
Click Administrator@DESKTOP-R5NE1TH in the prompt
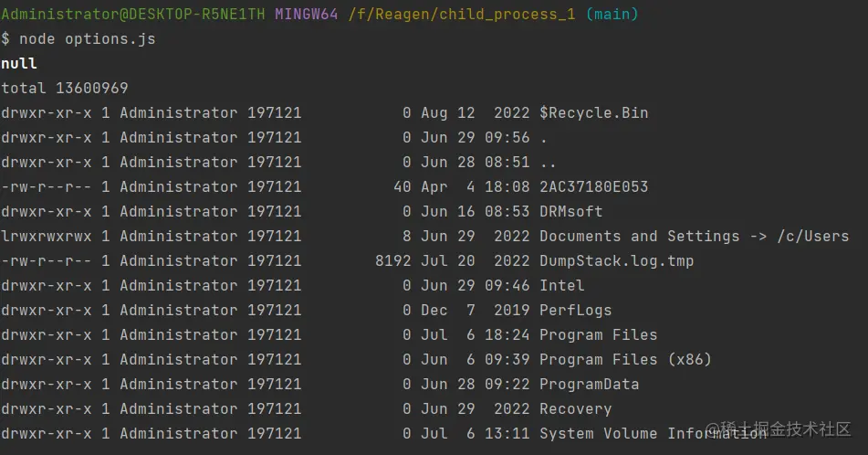pyautogui.click(x=133, y=15)
